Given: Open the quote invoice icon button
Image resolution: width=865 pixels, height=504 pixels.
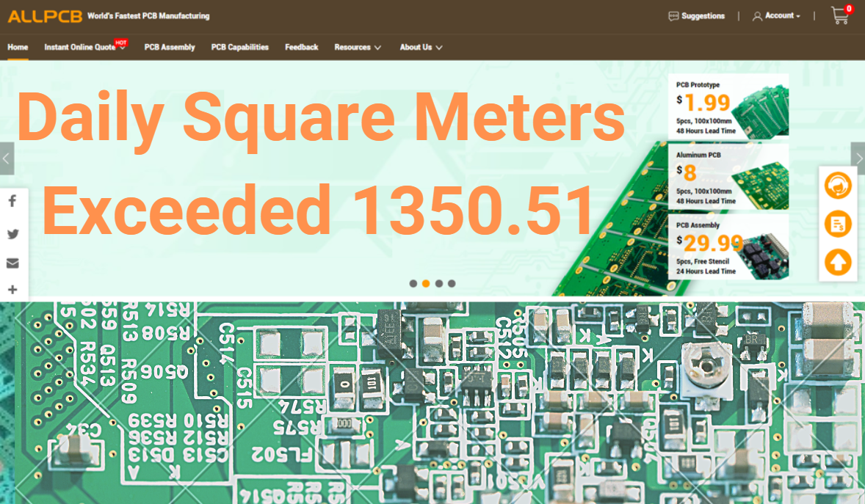Looking at the screenshot, I should (x=838, y=224).
